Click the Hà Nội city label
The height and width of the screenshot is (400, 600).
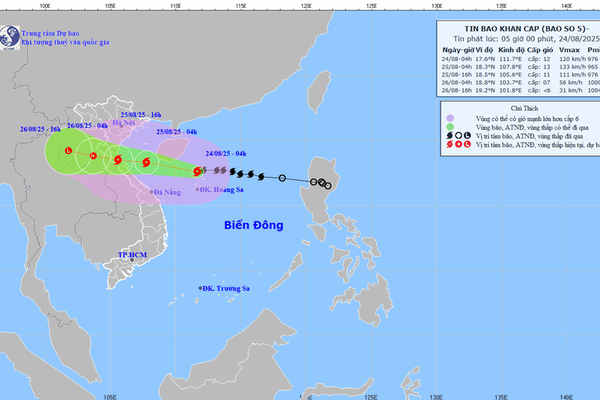point(124,123)
